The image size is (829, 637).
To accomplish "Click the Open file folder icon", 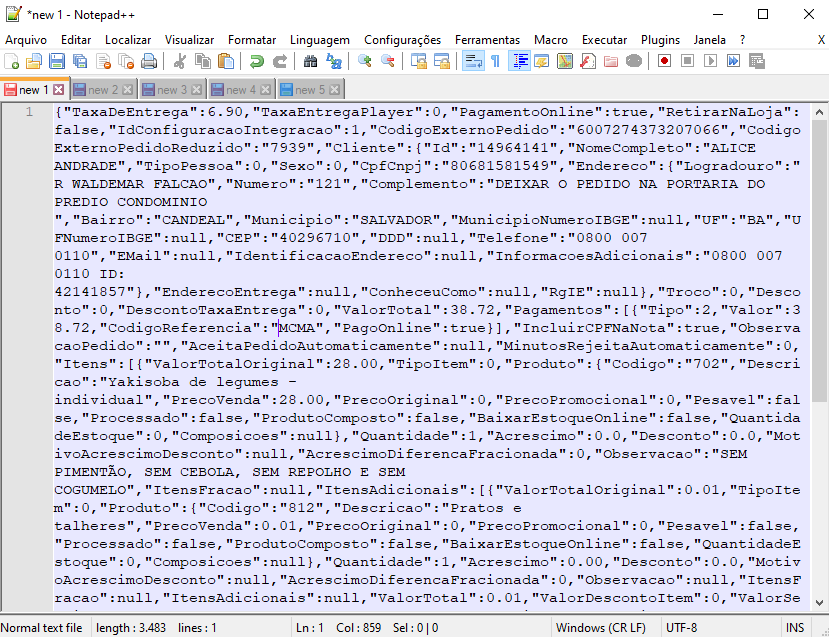I will tap(34, 61).
